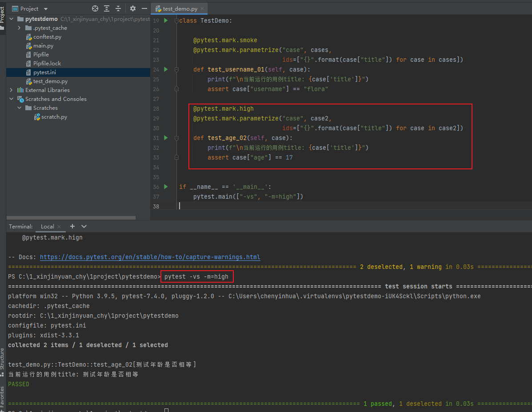Collapse the Scratches and Consoles node
Image resolution: width=532 pixels, height=412 pixels.
pos(12,99)
